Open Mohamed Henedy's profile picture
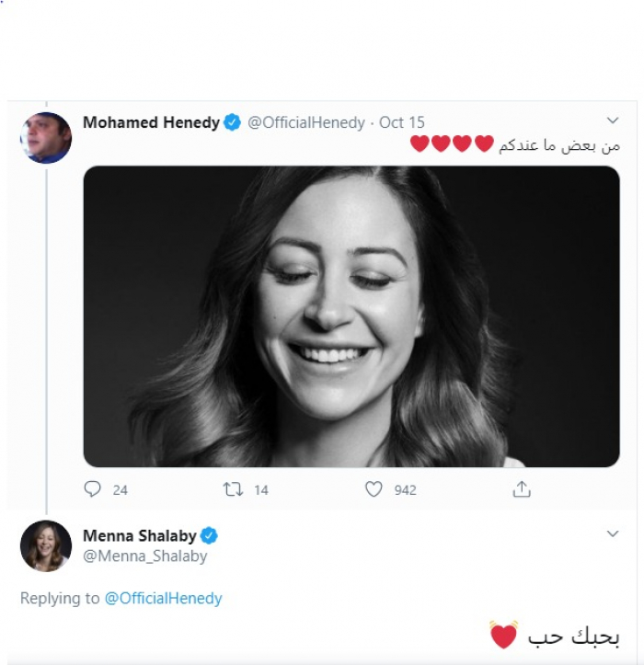The width and height of the screenshot is (644, 665). (46, 138)
